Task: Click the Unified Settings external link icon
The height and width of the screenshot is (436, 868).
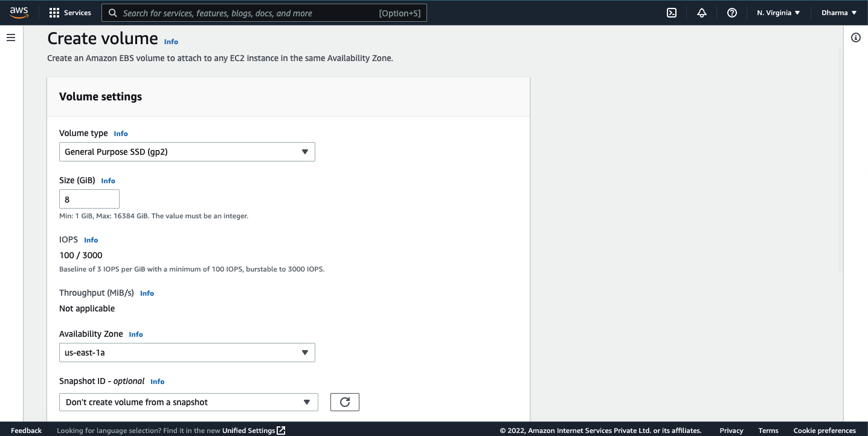Action: click(281, 431)
